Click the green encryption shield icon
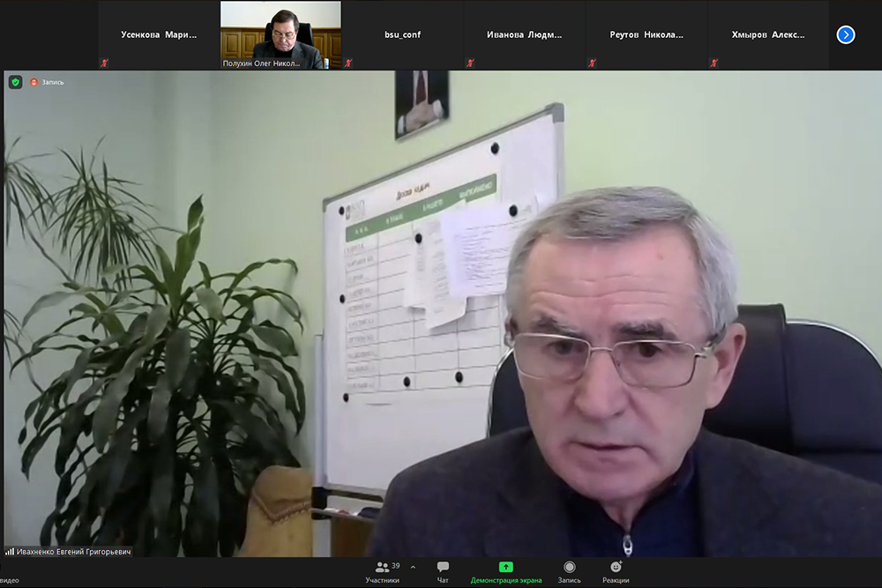This screenshot has width=882, height=588. [x=15, y=82]
